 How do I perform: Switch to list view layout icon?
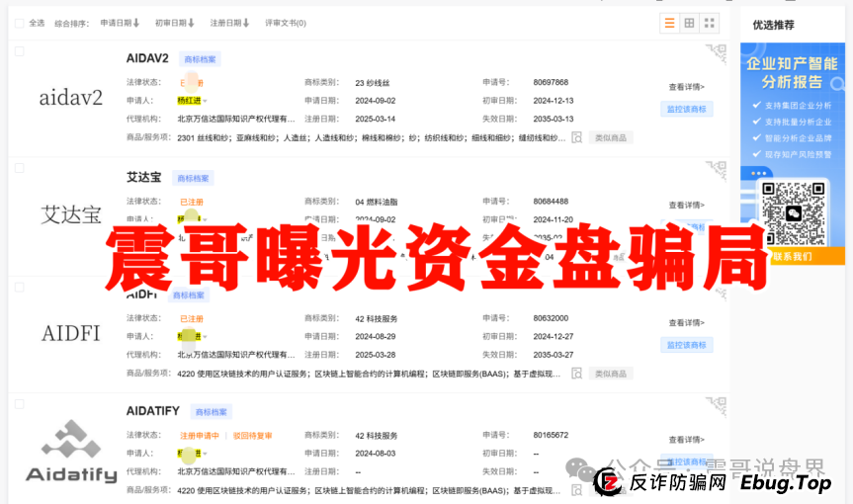point(669,23)
